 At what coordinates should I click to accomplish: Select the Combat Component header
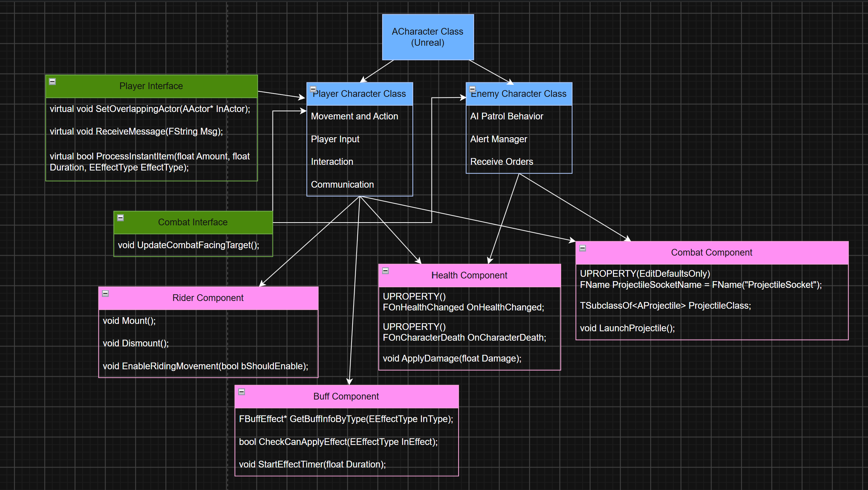[x=712, y=253]
